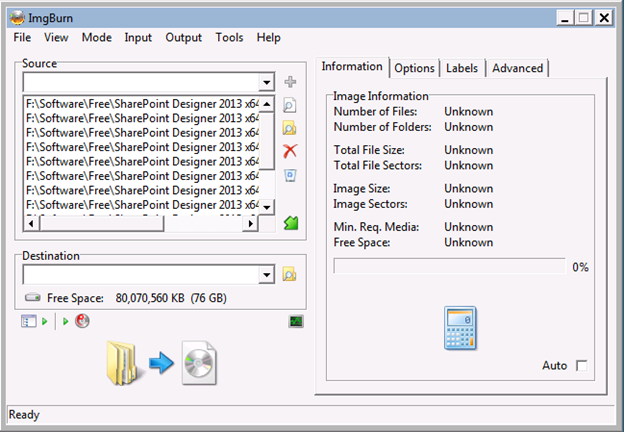Click the 'Image Sectors:' label
This screenshot has width=624, height=432.
pyautogui.click(x=370, y=204)
